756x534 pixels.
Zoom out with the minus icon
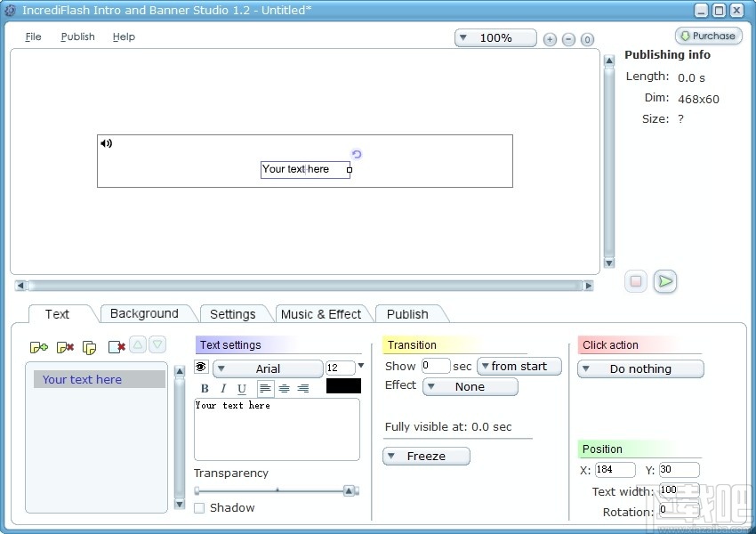(x=568, y=39)
